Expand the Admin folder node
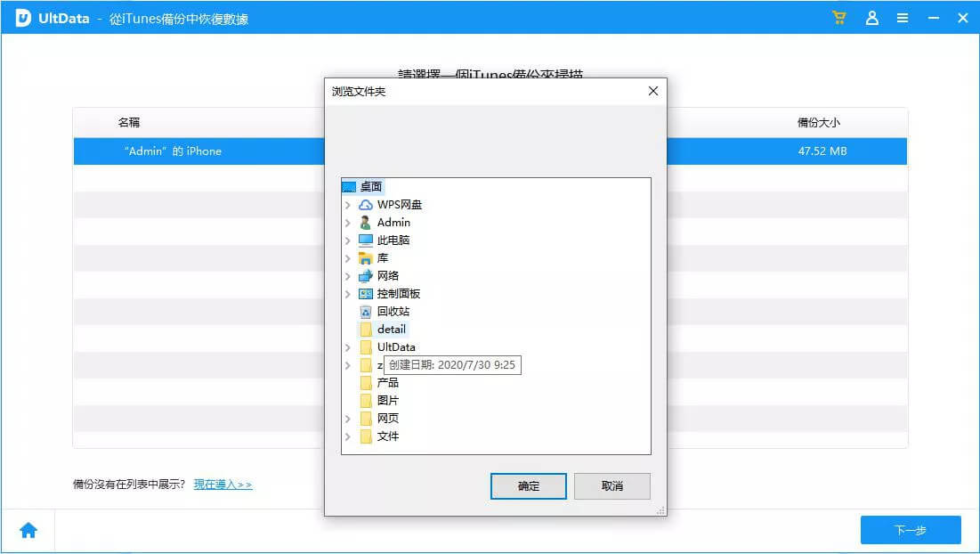The height and width of the screenshot is (554, 980). (x=348, y=223)
